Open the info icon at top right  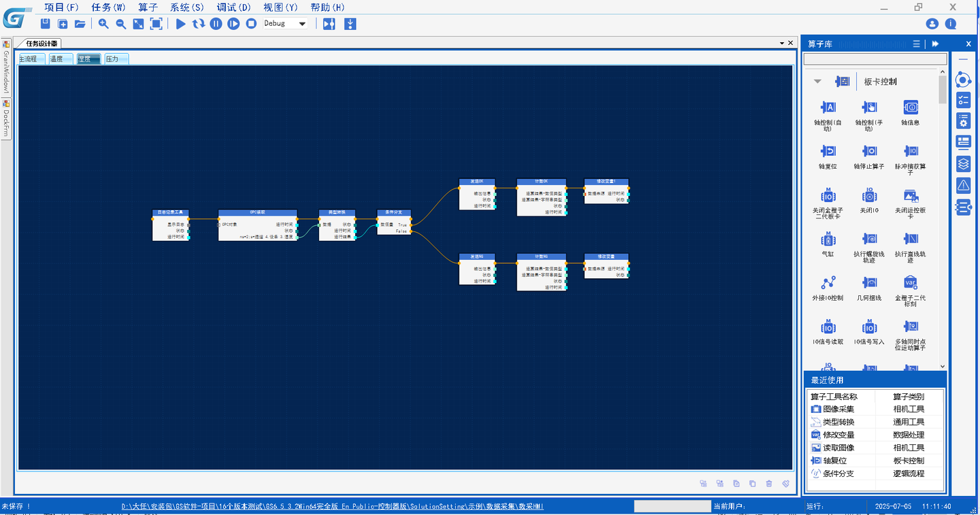[951, 24]
